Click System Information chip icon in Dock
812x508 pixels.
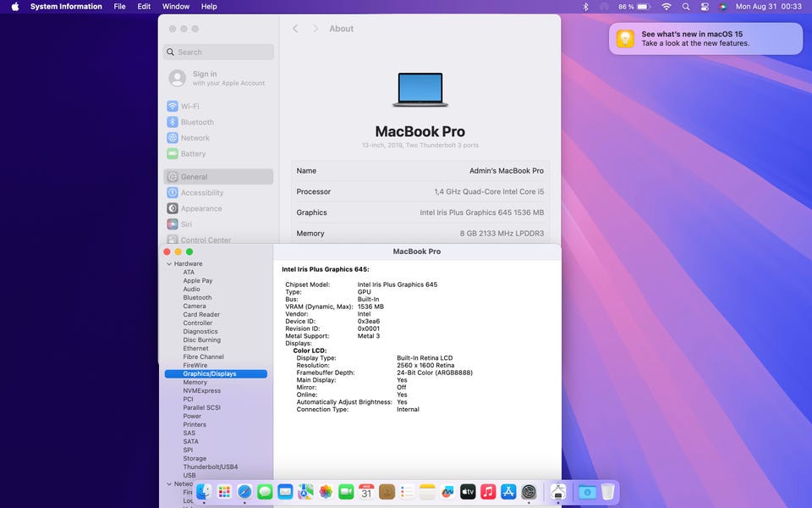[557, 491]
